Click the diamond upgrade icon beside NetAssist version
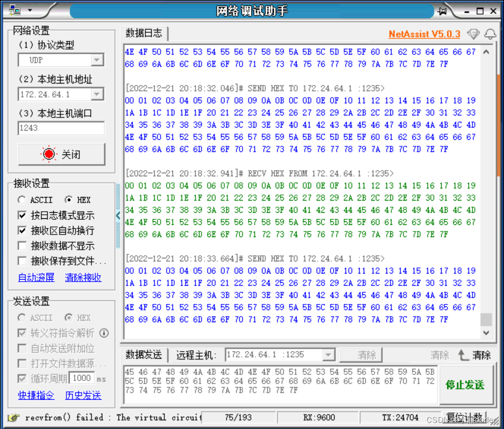 [474, 34]
